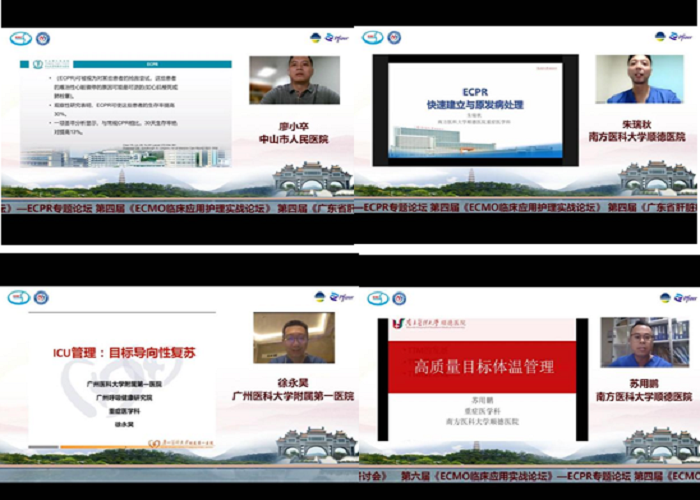Click the red 高质量目标体温管理 title banner
Viewport: 700px width, 500px height.
(x=476, y=367)
